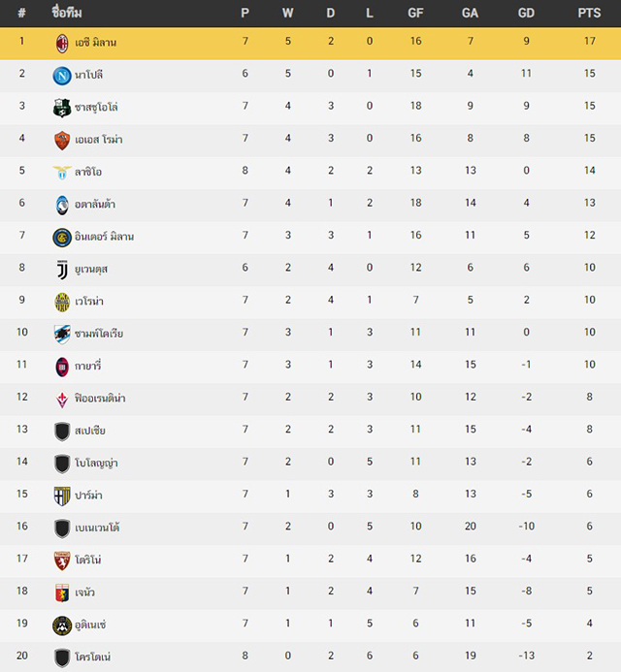Viewport: 621px width, 672px height.
Task: Click the Fiorentina lily logo
Action: pos(62,400)
